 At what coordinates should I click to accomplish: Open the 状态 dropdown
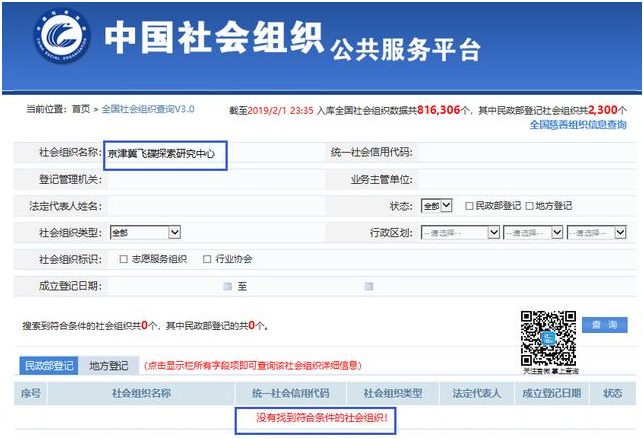[437, 205]
